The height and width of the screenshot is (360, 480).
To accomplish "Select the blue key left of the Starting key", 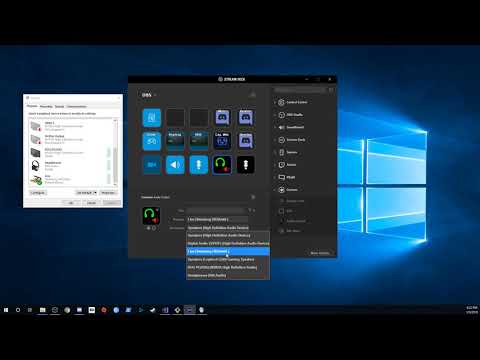I will (x=152, y=141).
